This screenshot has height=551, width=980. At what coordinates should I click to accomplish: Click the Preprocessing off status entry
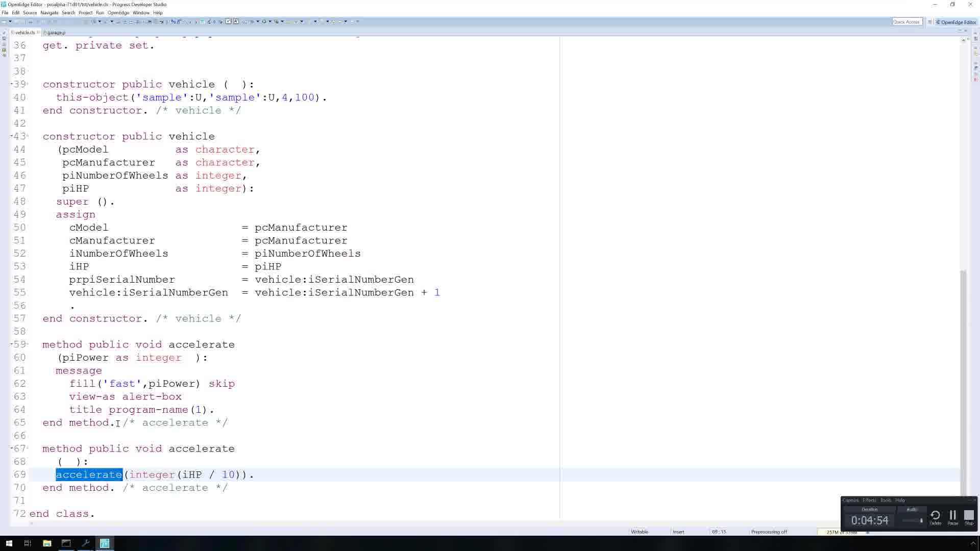(769, 532)
